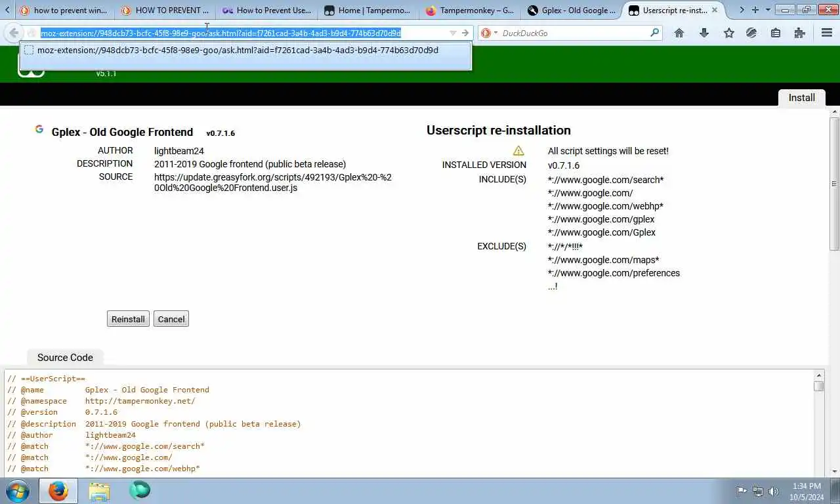Click the '// @version 0.7.1.6' source line
Screen dimensions: 840x504
pyautogui.click(x=62, y=412)
